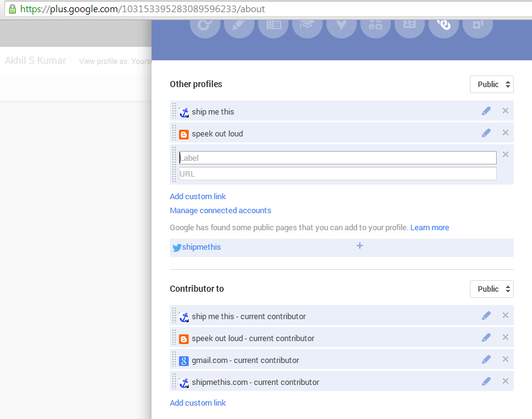
Task: Open Manage connected accounts link
Action: tap(220, 211)
